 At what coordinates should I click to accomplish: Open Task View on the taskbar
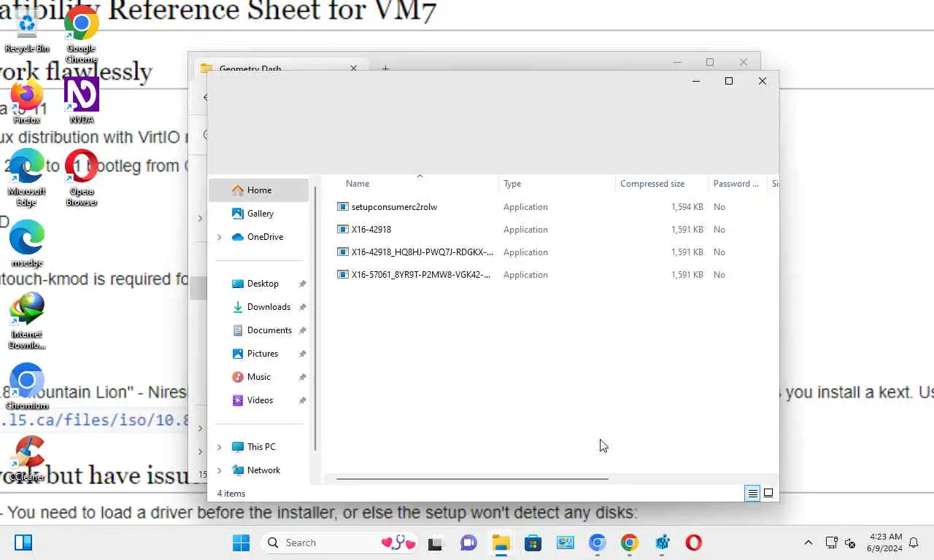[x=436, y=542]
